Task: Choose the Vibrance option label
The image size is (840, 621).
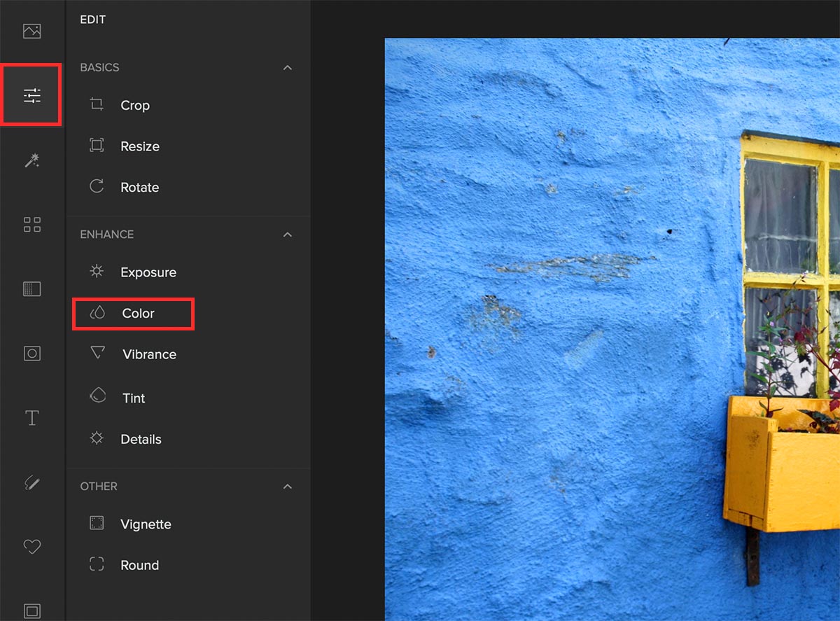Action: pyautogui.click(x=149, y=354)
